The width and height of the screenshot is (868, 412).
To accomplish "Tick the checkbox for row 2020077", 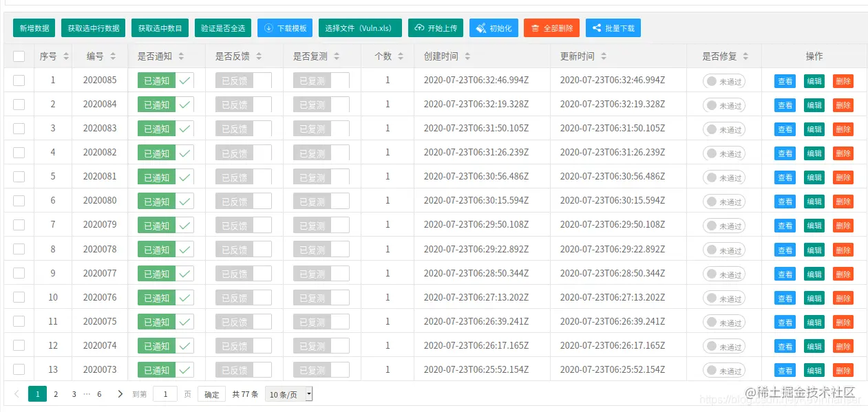I will [19, 273].
